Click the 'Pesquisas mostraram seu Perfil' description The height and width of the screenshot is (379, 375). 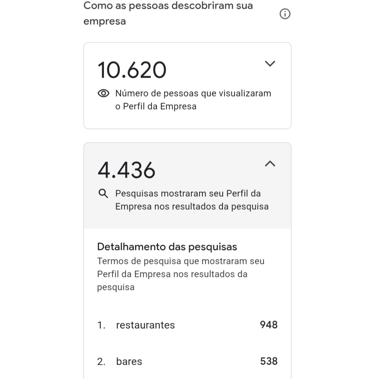pyautogui.click(x=192, y=200)
